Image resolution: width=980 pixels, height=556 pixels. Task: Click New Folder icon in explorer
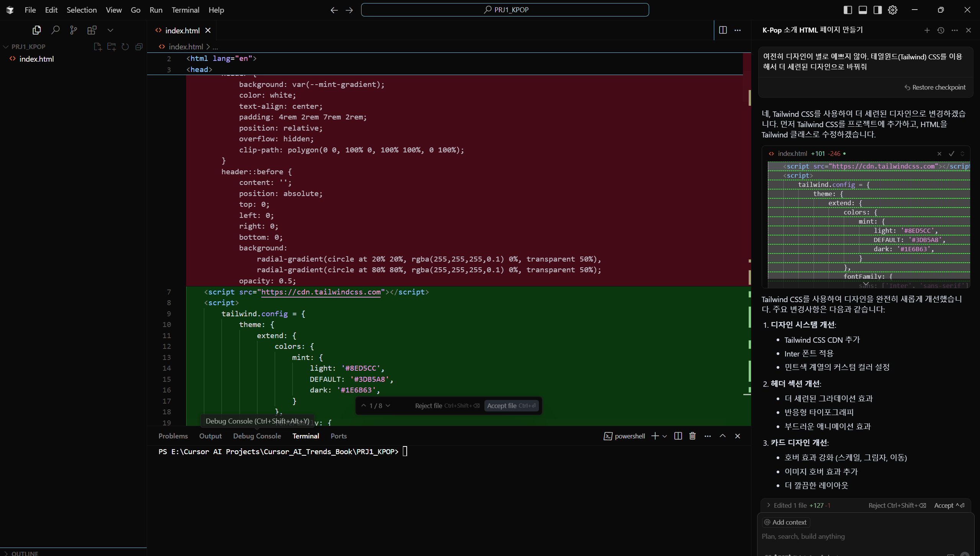(111, 47)
